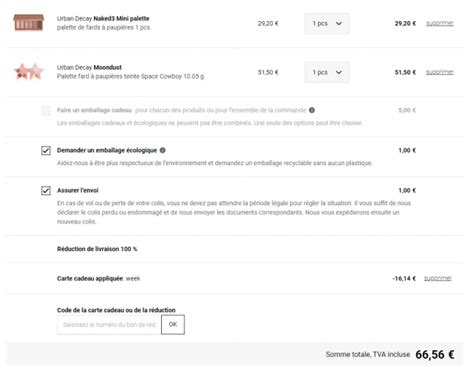This screenshot has width=474, height=367.
Task: Open the Moondust palette product thumbnail
Action: (x=29, y=72)
